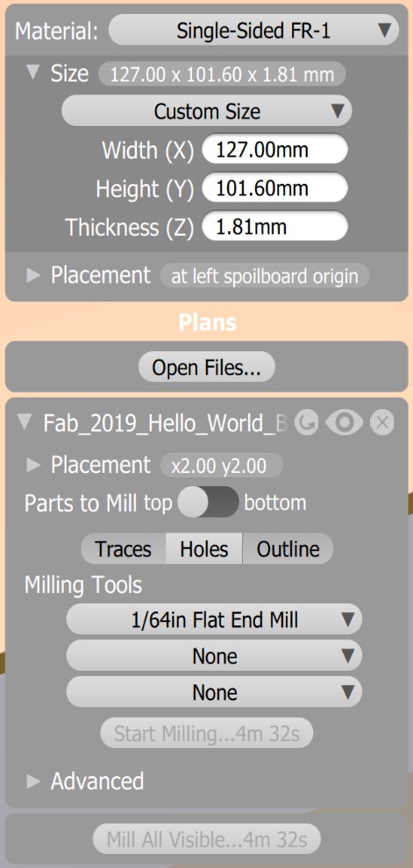Collapse the Size section
The image size is (413, 868).
click(x=33, y=73)
